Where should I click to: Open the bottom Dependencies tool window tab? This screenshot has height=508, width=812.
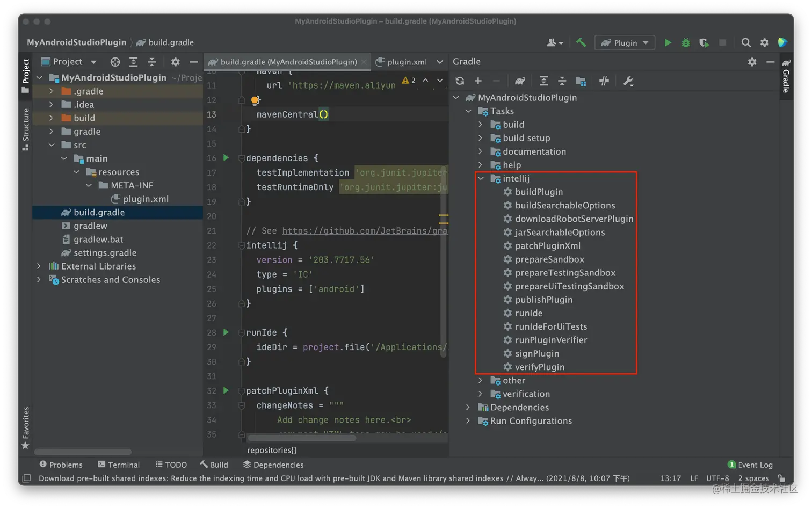coord(273,465)
